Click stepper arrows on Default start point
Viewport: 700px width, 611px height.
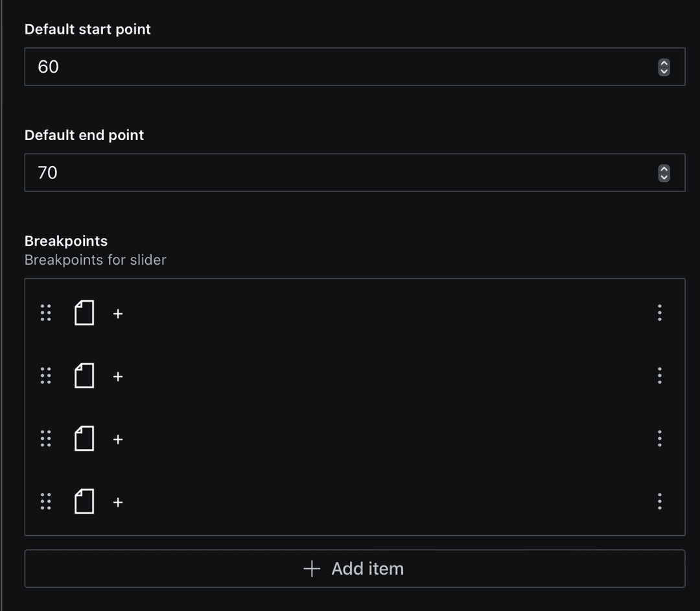[x=664, y=67]
